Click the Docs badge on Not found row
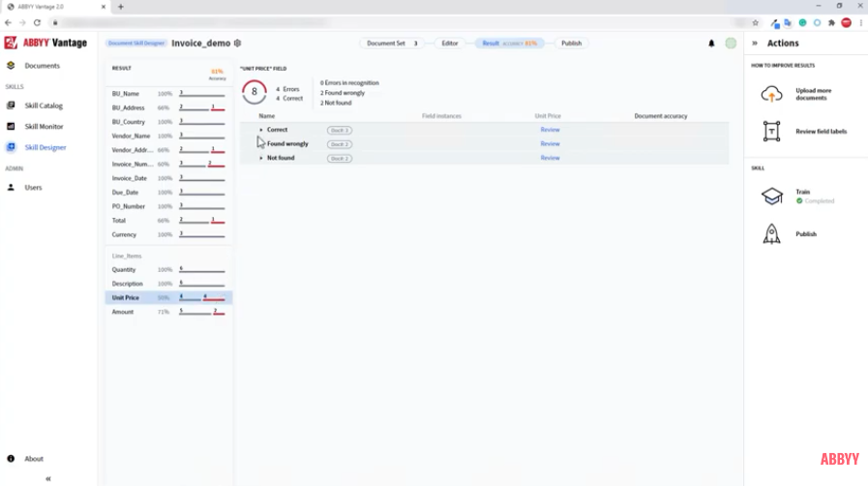Screen dimensions: 868x486 pos(340,159)
